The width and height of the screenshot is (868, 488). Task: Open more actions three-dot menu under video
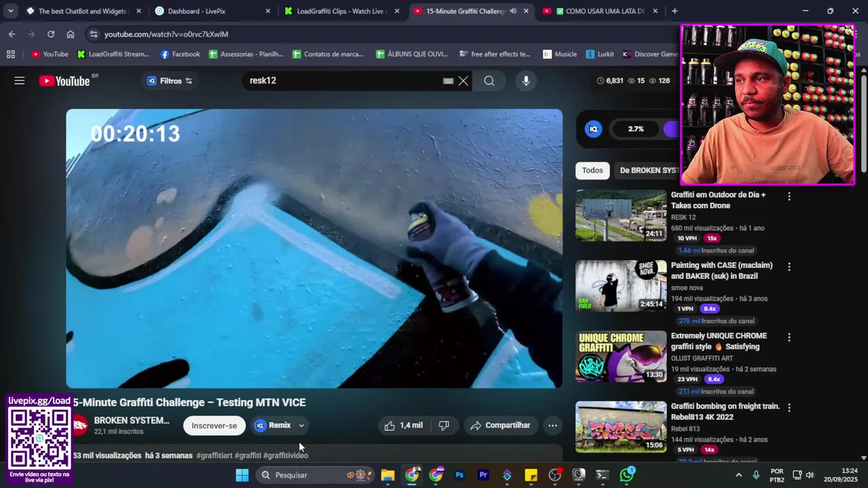click(x=553, y=426)
